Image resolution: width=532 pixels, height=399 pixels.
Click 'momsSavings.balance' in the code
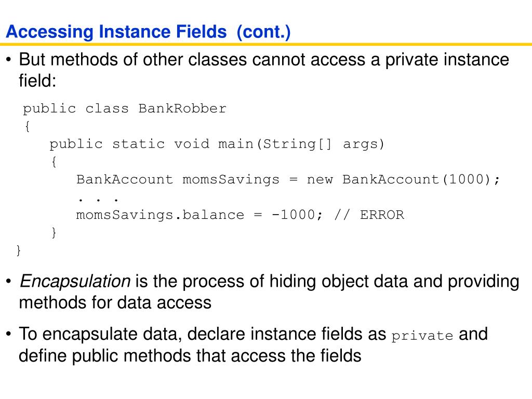click(160, 215)
